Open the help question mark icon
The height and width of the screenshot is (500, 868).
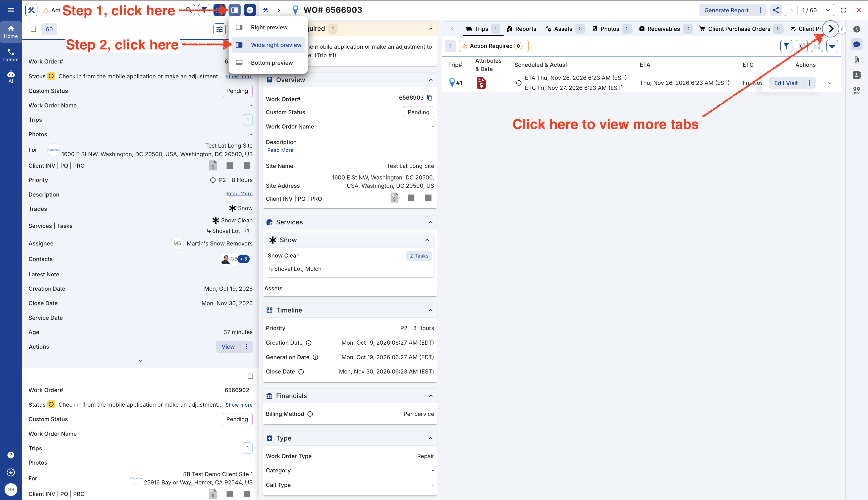click(11, 455)
